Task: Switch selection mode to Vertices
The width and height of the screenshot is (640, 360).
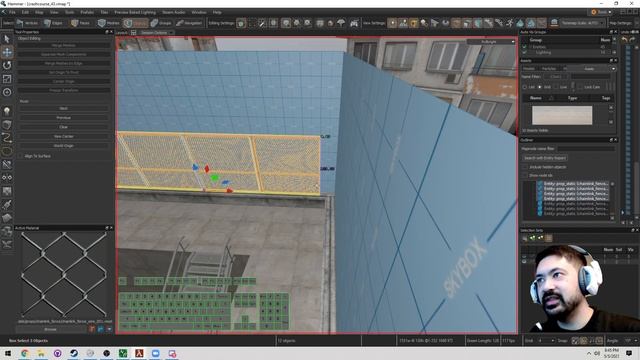Action: (x=27, y=23)
